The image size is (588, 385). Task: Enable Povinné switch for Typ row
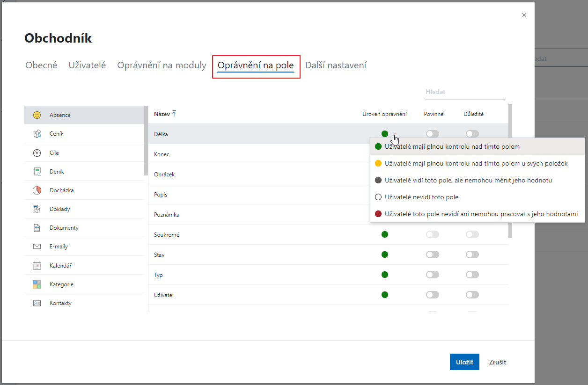[x=433, y=275]
